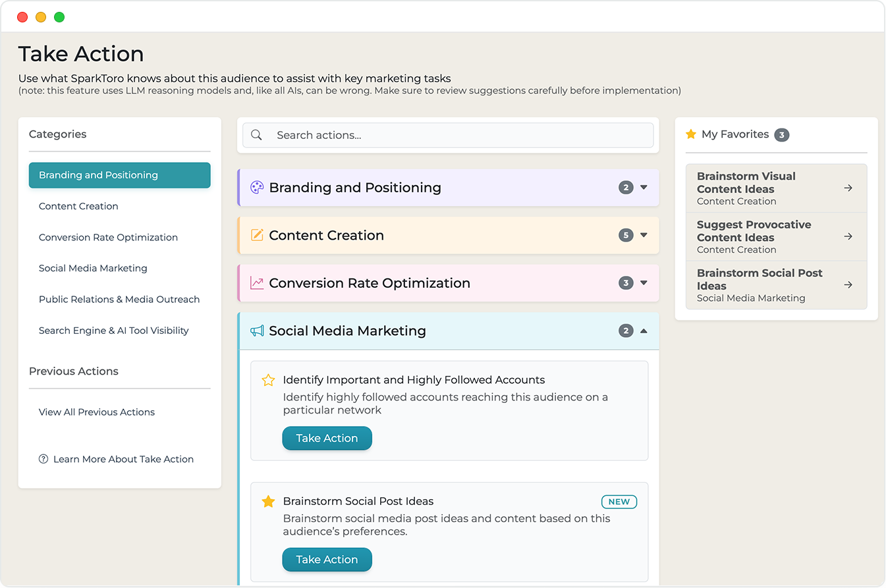Click the pencil edit icon for Content Creation
Viewport: 886px width, 588px height.
pyautogui.click(x=257, y=235)
